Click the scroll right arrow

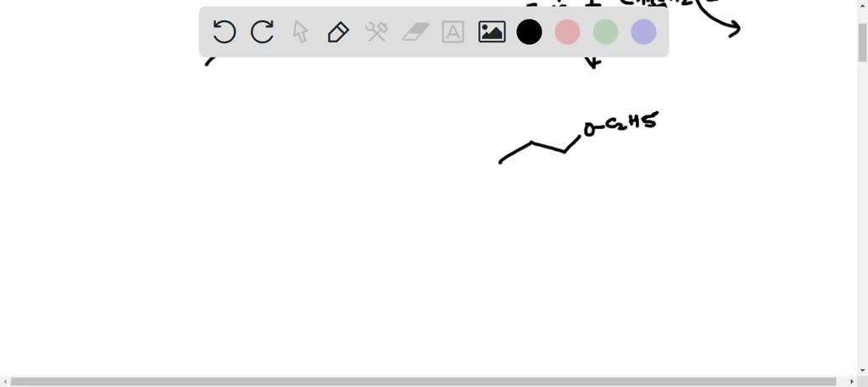[853, 382]
